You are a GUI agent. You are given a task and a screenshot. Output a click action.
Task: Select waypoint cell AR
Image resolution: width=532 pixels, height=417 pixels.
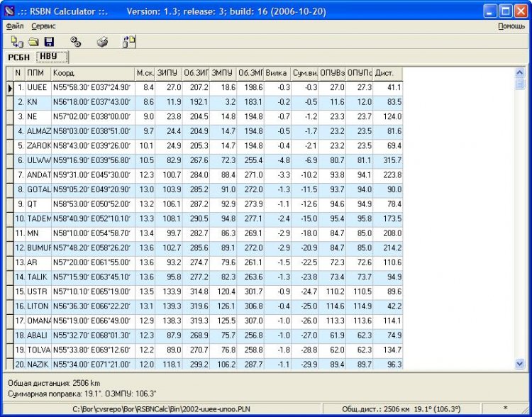pos(38,263)
